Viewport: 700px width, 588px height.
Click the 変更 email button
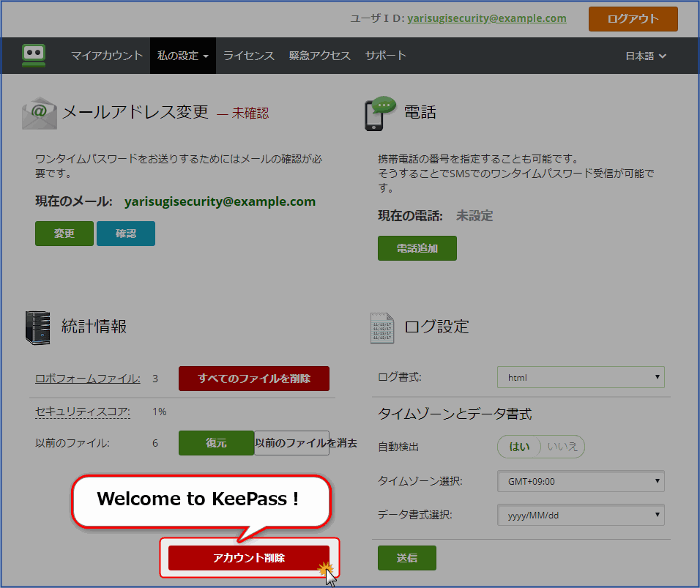[x=64, y=234]
